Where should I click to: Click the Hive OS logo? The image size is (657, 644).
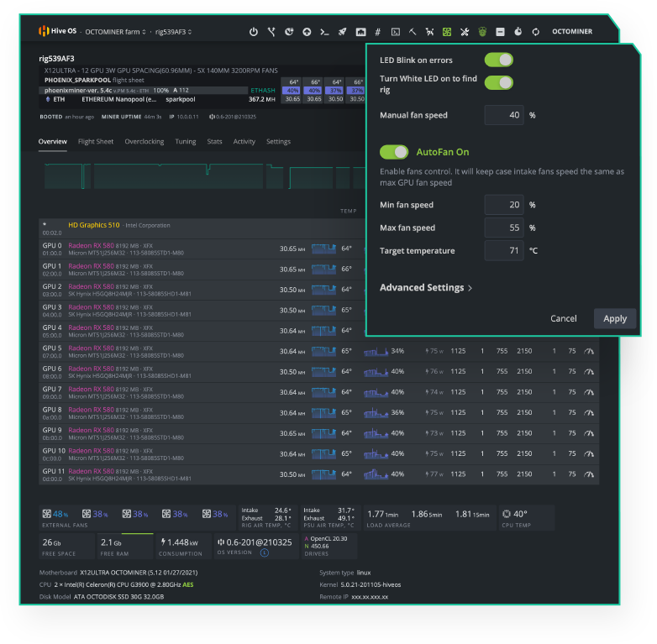pyautogui.click(x=57, y=31)
